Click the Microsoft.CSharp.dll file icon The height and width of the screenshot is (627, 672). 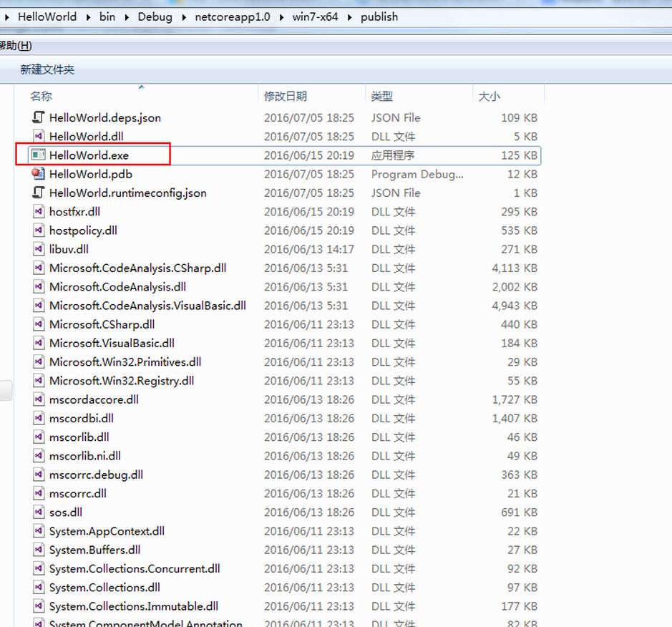(x=39, y=324)
